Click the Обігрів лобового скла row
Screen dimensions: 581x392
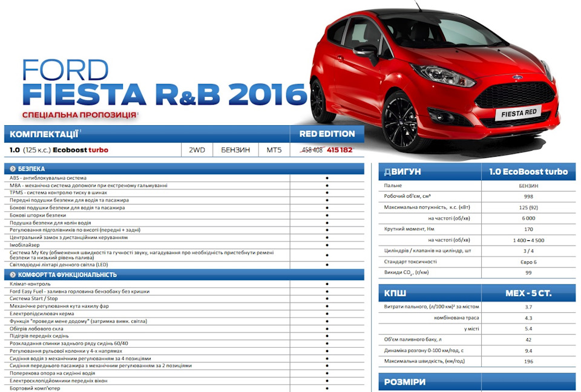click(184, 328)
